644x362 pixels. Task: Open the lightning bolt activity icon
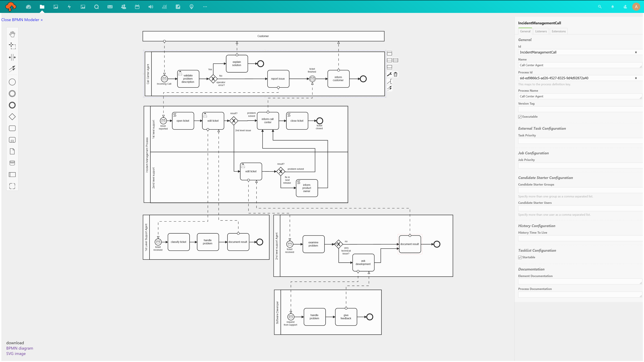pos(69,7)
